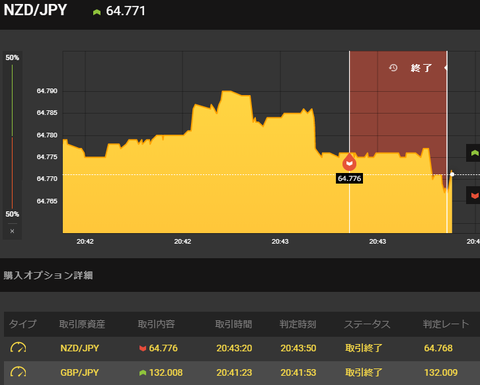Close the sentiment gauge with the x icon

[x=12, y=231]
